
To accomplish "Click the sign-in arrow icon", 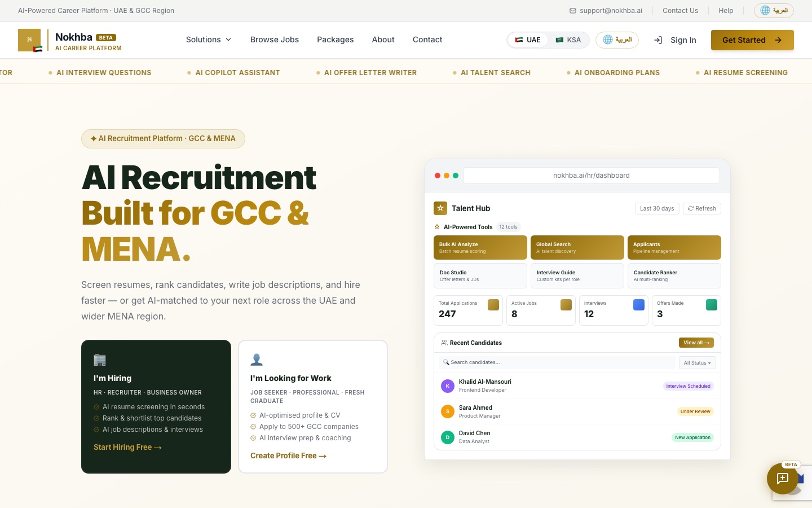I will 658,40.
